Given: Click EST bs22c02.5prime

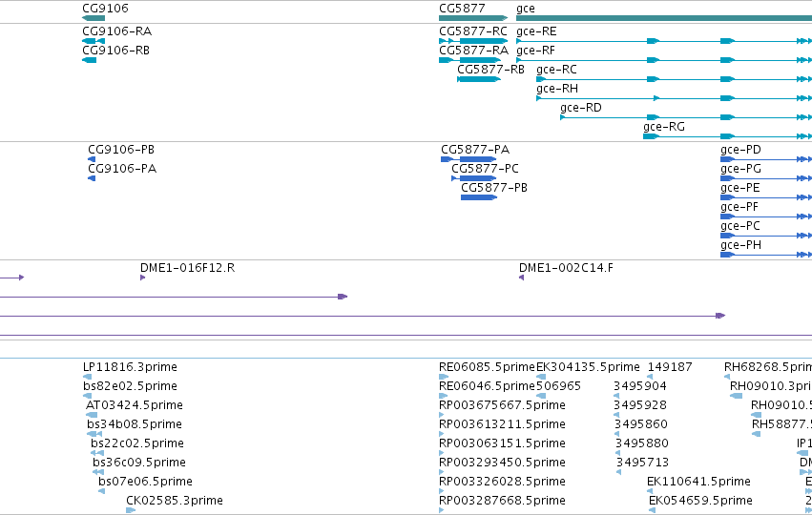Looking at the screenshot, I should (x=137, y=443).
